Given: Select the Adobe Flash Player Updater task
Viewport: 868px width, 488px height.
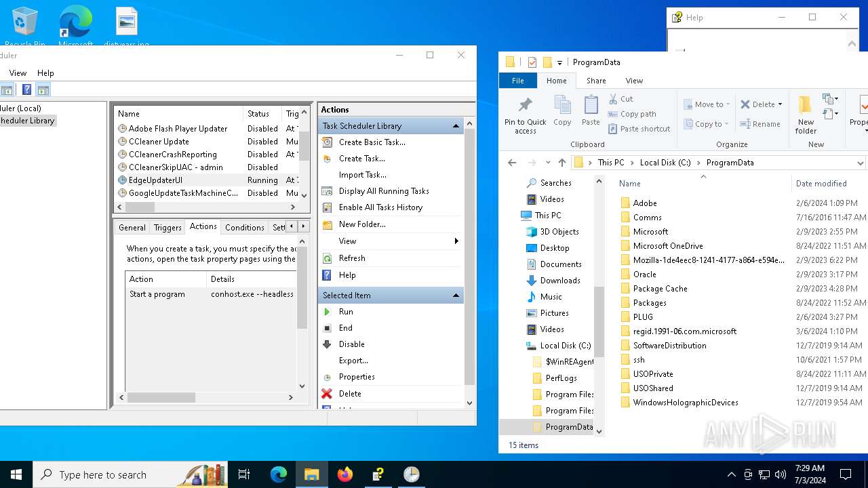Looking at the screenshot, I should pyautogui.click(x=207, y=129).
